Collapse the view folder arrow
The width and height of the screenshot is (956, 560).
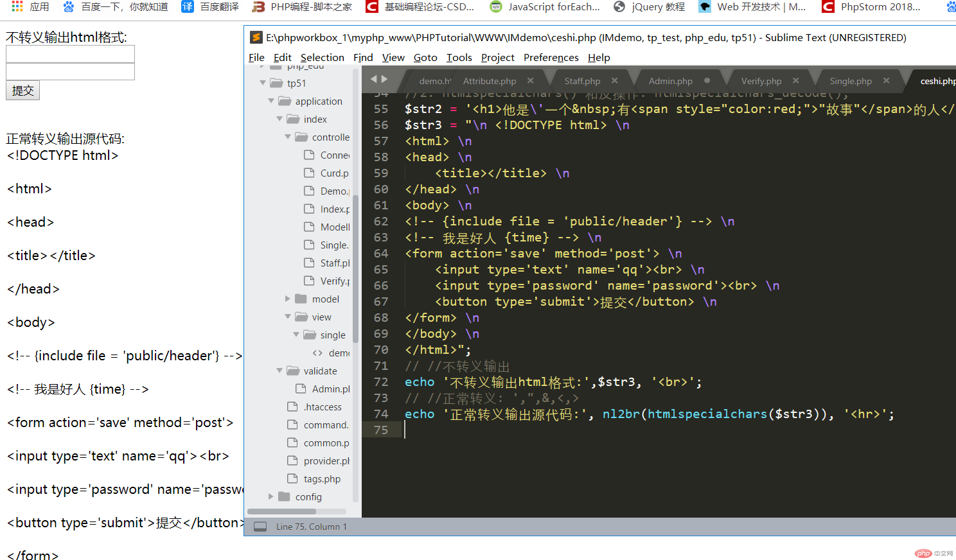pos(288,317)
